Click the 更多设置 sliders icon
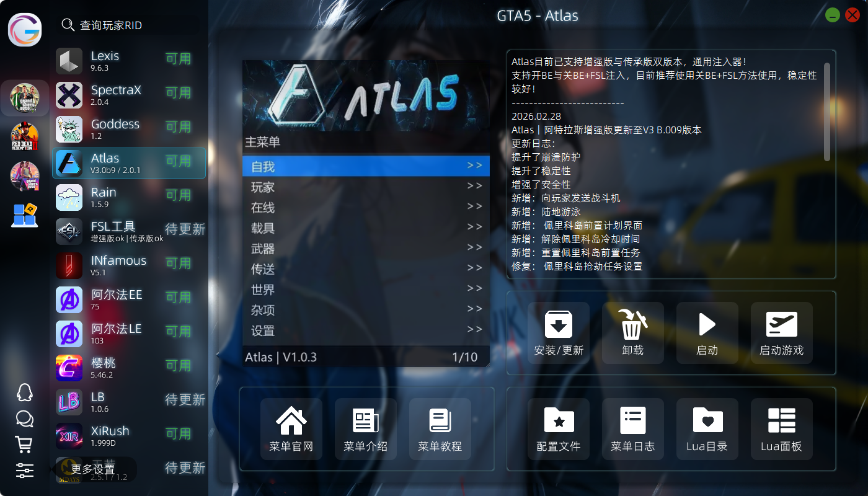 click(x=24, y=470)
